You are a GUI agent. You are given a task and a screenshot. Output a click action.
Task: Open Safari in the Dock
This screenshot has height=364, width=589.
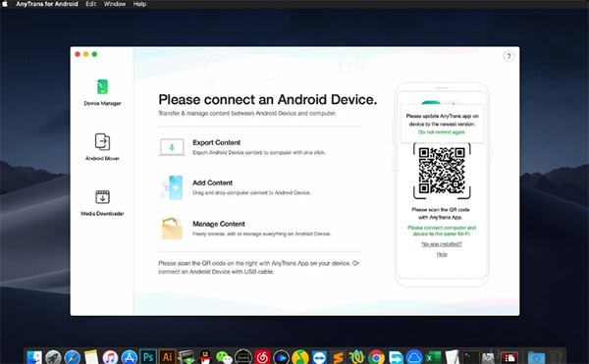72,357
